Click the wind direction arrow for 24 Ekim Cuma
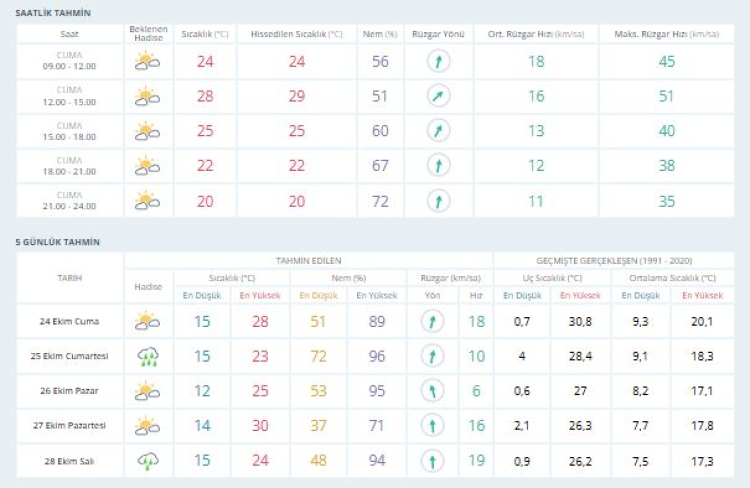 [x=432, y=321]
